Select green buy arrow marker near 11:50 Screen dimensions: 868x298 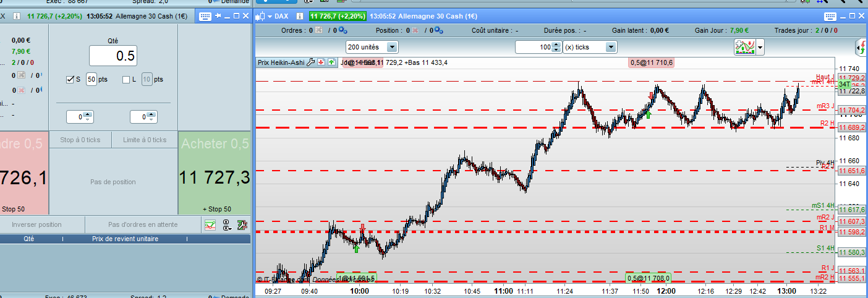648,114
